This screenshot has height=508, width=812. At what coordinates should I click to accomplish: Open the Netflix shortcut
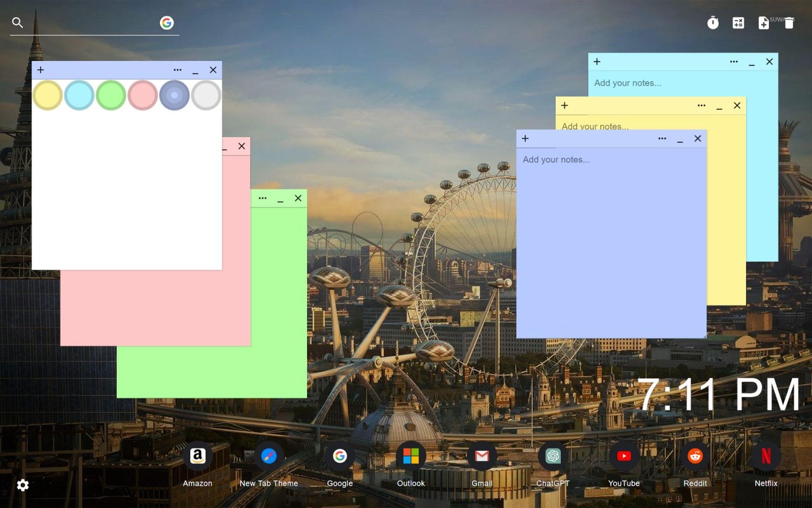766,456
